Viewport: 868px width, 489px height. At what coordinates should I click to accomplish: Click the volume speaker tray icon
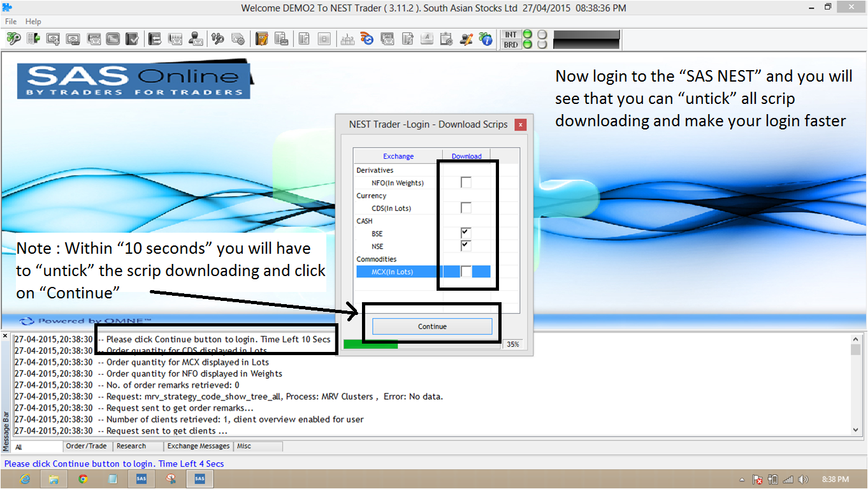803,479
